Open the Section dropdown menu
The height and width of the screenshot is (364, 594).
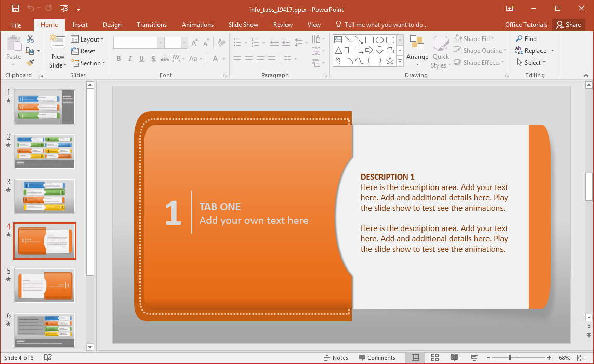(x=88, y=63)
